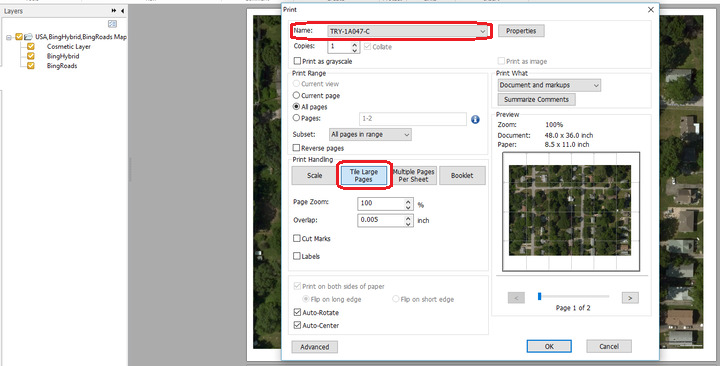Click the Layers panel double-arrow expand icon
Image resolution: width=720 pixels, height=366 pixels.
tap(114, 11)
